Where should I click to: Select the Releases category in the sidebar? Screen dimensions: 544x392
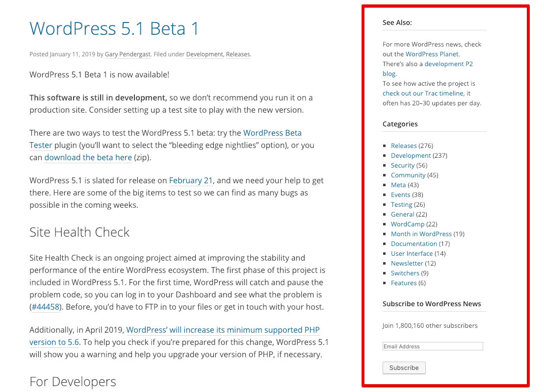click(x=404, y=146)
